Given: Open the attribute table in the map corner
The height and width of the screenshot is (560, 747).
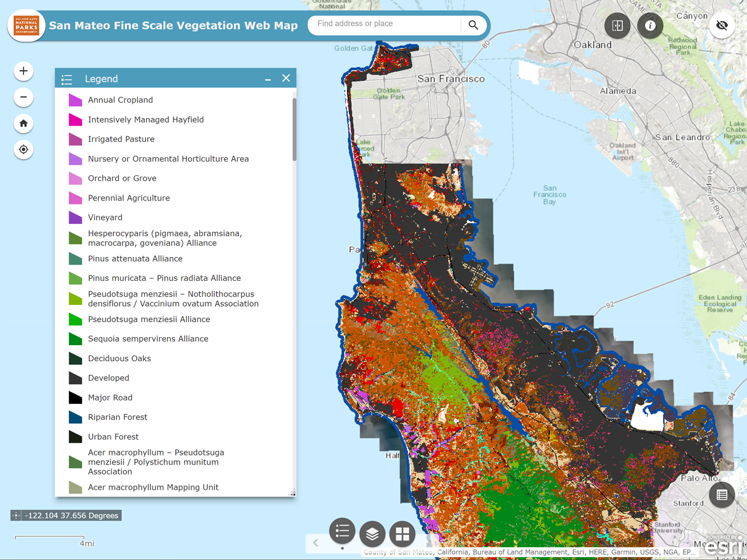Looking at the screenshot, I should coord(722,495).
